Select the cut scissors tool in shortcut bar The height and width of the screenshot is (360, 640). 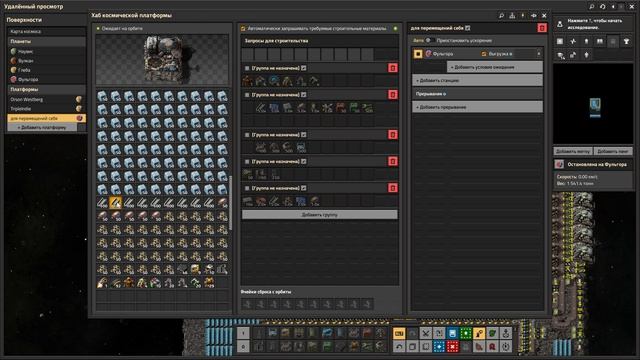point(426,333)
